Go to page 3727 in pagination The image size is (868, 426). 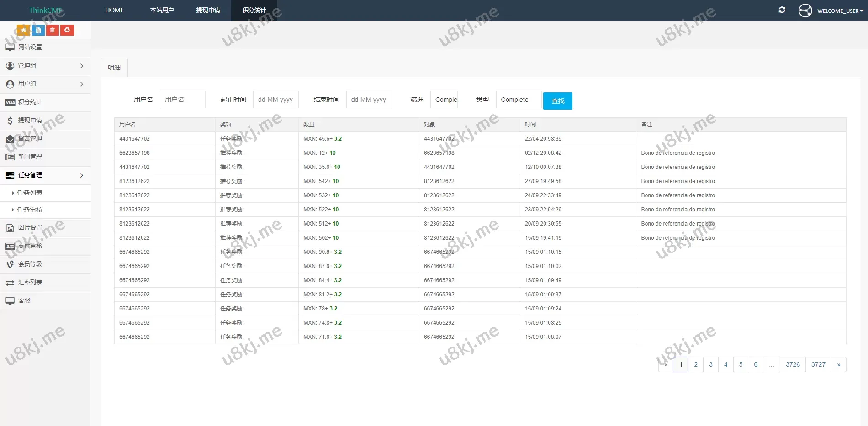(x=818, y=364)
